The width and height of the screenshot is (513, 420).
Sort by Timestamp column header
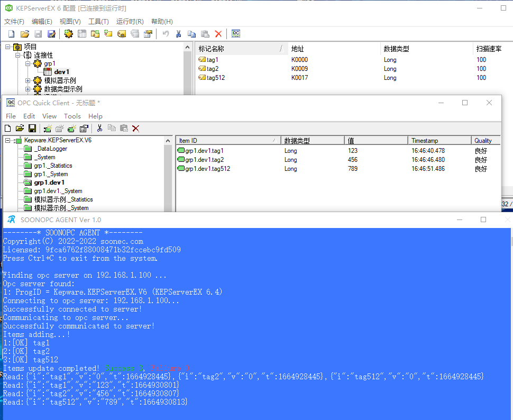point(439,141)
